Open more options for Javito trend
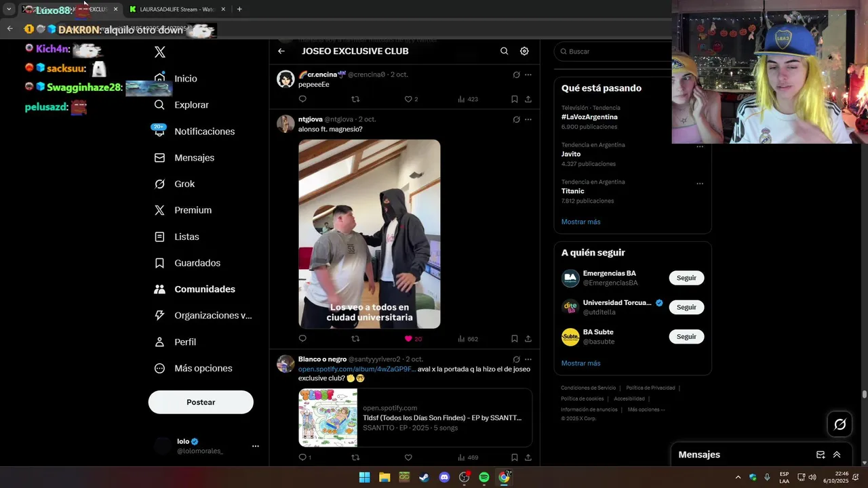The height and width of the screenshot is (488, 868). (700, 146)
